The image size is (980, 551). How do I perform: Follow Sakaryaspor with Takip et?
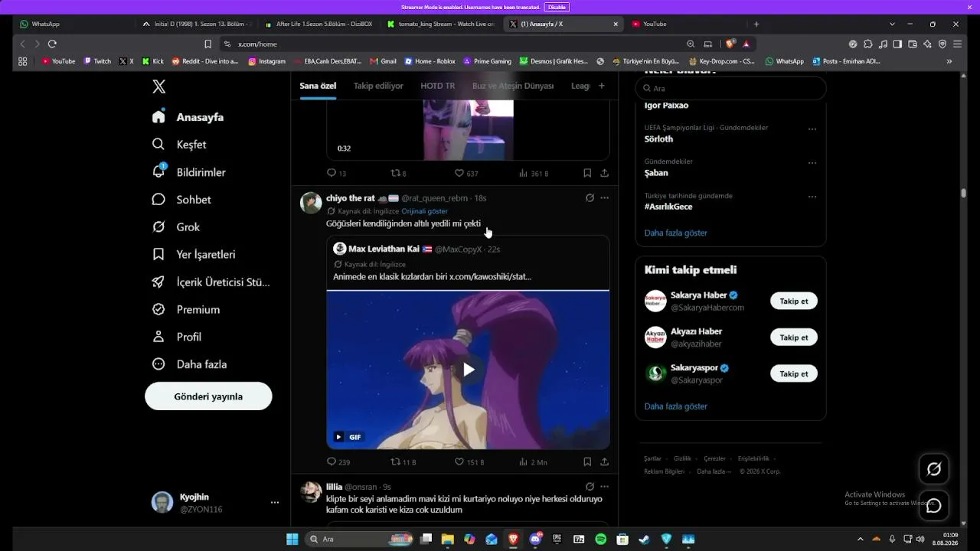pyautogui.click(x=794, y=373)
